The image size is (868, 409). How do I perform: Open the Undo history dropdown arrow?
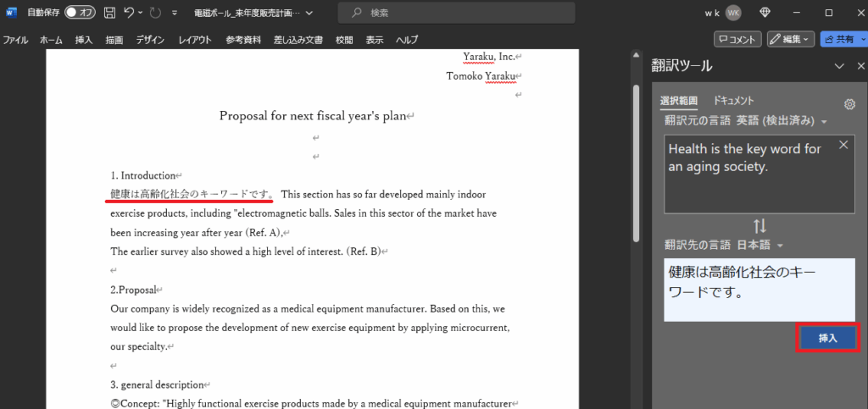point(140,12)
